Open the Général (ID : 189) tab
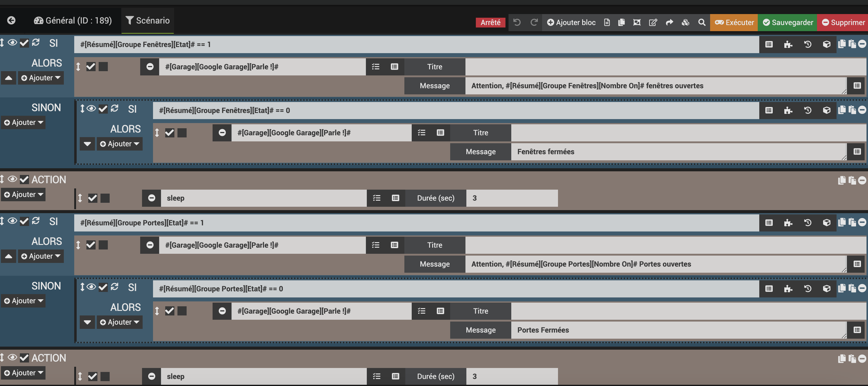Viewport: 868px width, 386px height. tap(73, 20)
